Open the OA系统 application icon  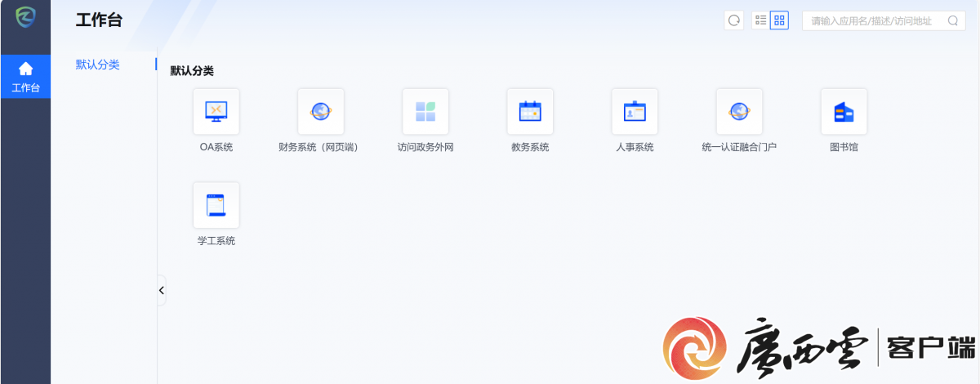pos(216,111)
